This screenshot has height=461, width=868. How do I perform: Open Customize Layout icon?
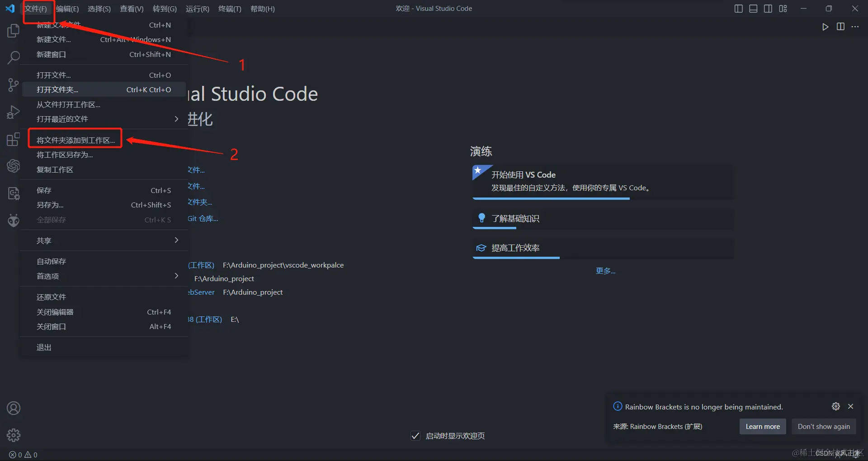tap(783, 9)
